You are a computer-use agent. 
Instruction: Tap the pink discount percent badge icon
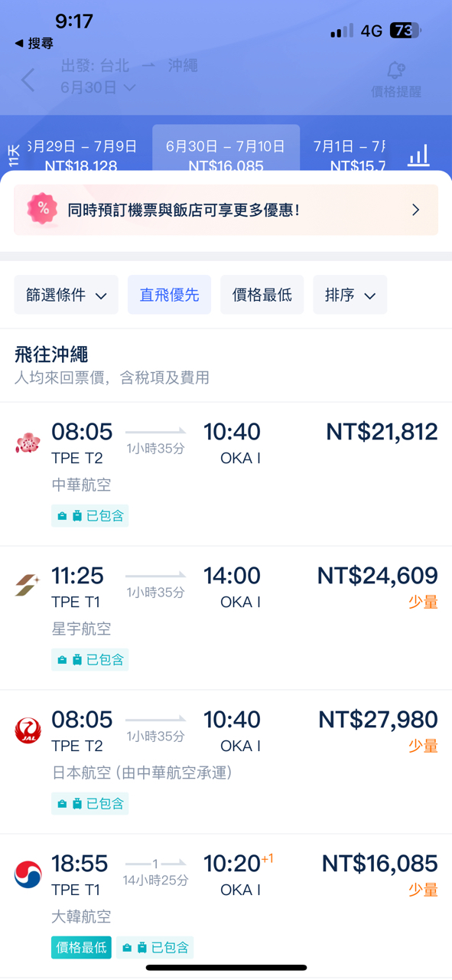(x=43, y=209)
